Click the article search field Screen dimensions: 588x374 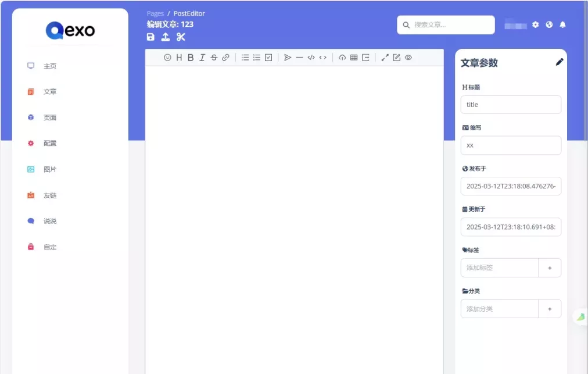point(451,25)
